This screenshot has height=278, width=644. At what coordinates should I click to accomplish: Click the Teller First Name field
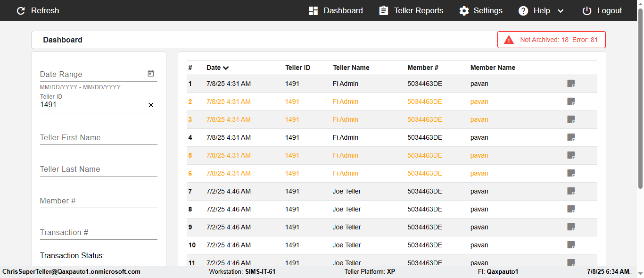(99, 138)
